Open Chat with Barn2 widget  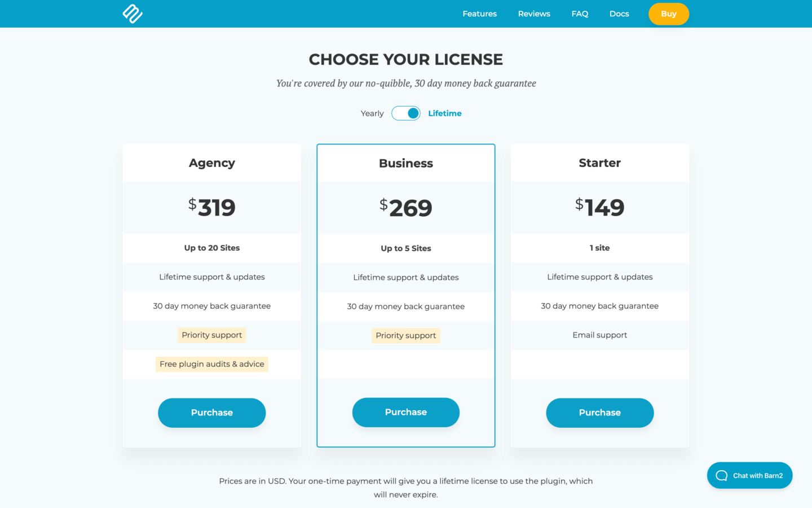point(750,476)
